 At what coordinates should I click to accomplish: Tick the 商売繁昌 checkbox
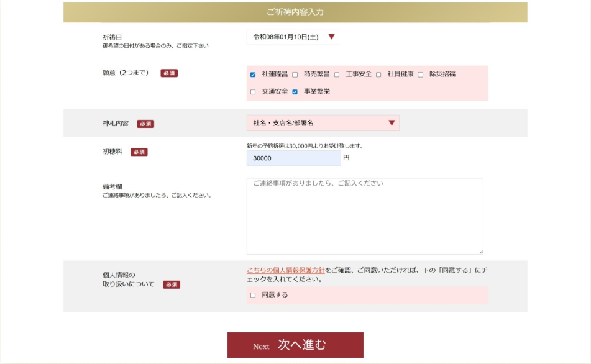295,75
